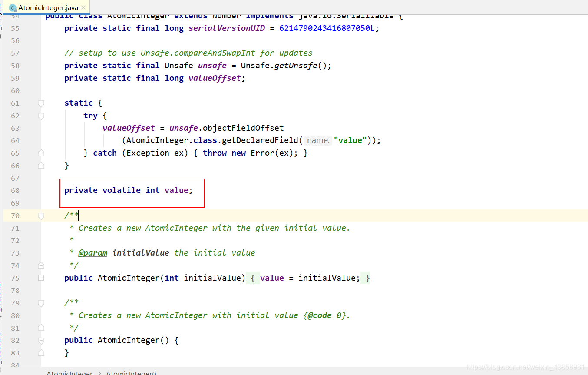
Task: Click the @code Javadoc tag on line 80
Action: tap(319, 315)
